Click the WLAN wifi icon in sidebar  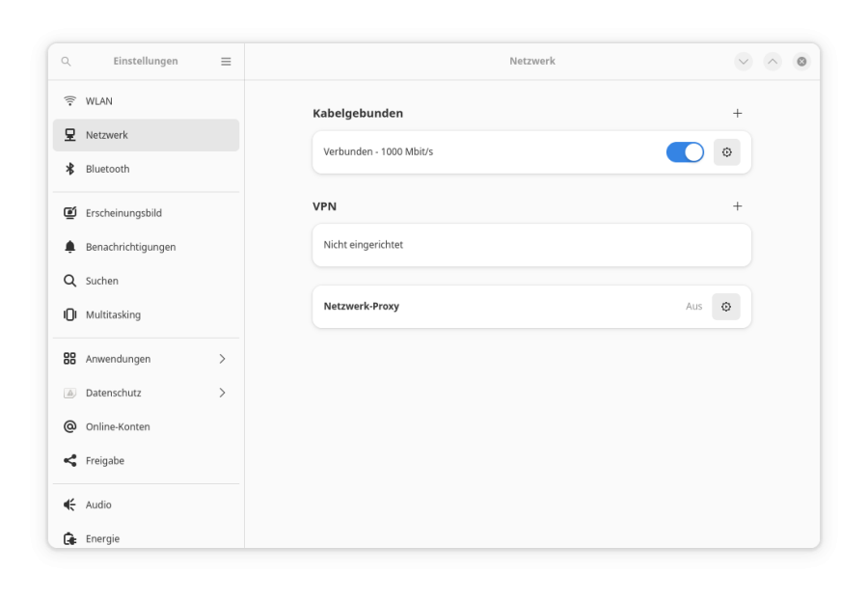pos(69,100)
